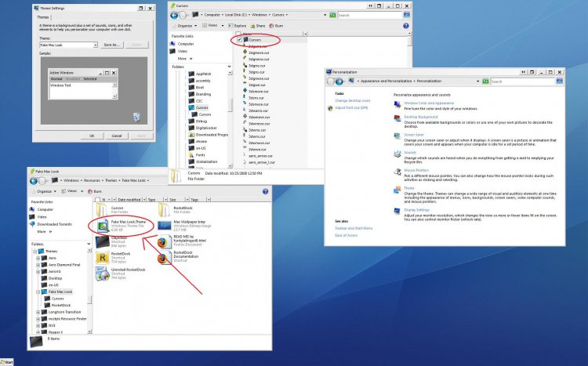Toggle select-all checkbox in Fake Mac Look header
The height and width of the screenshot is (366, 588).
click(97, 200)
